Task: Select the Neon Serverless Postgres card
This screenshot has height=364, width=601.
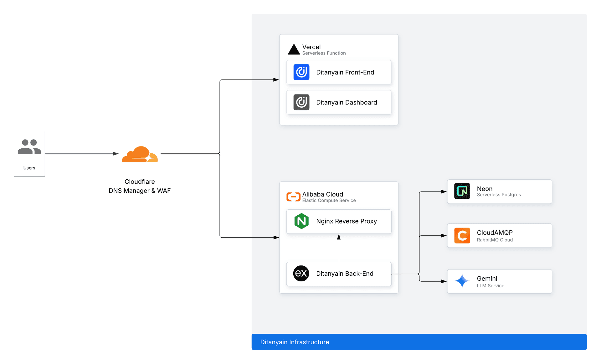Action: tap(499, 191)
